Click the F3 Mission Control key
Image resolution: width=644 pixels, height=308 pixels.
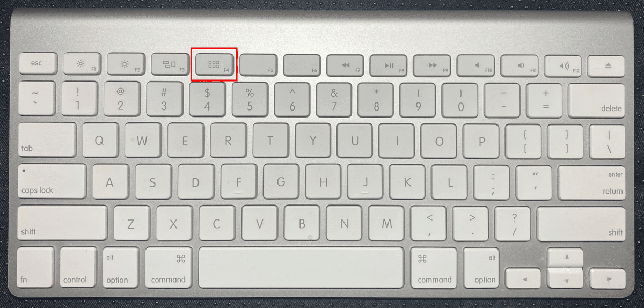pos(170,65)
